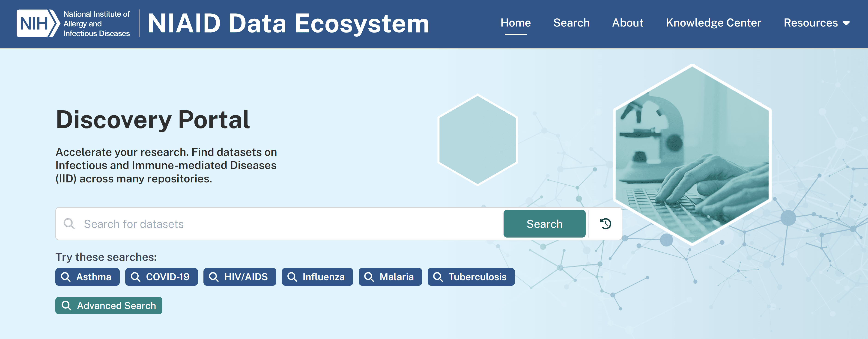Try the Influenza sample search
Viewport: 868px width, 339px height.
pos(317,277)
